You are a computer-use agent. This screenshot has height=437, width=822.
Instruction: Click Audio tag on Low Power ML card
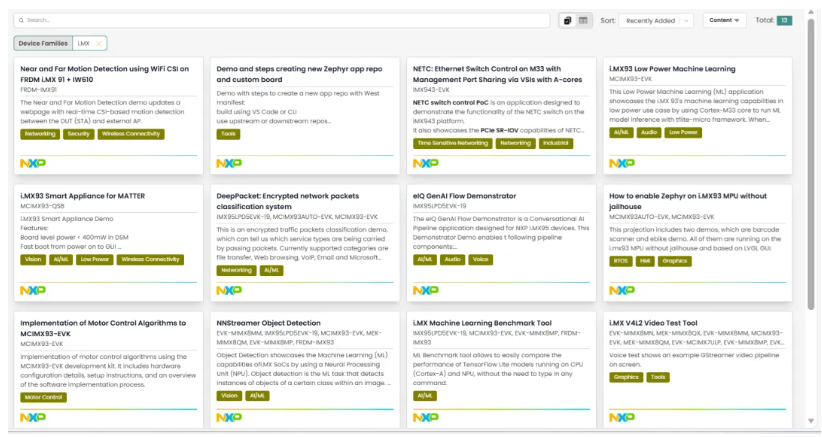649,133
